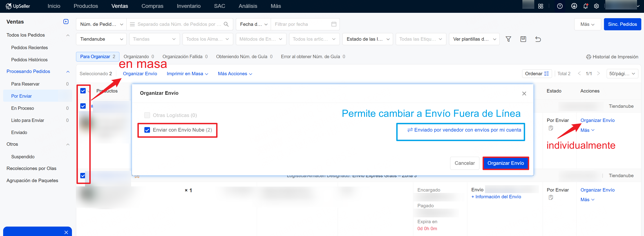Open the Ventas top menu

click(119, 6)
